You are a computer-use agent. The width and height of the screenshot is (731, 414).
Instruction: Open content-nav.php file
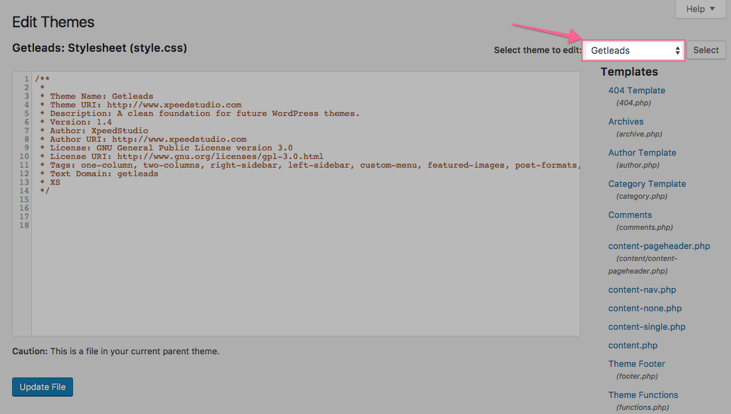coord(642,290)
